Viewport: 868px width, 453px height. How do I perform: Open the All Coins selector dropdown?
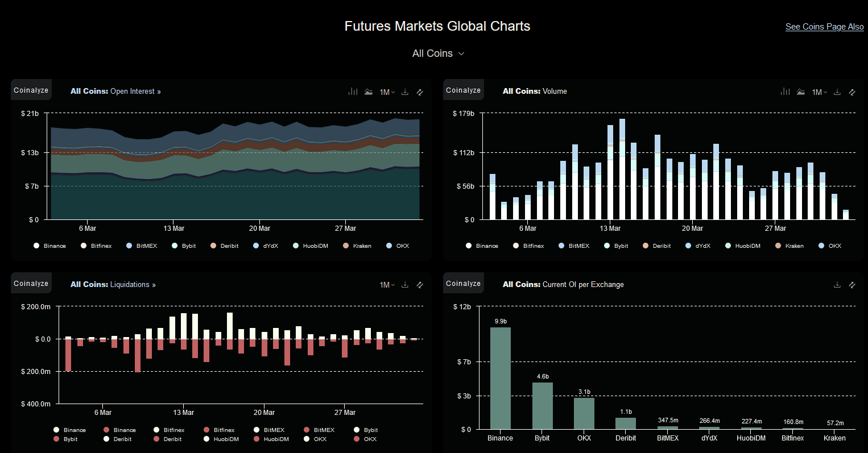click(438, 53)
